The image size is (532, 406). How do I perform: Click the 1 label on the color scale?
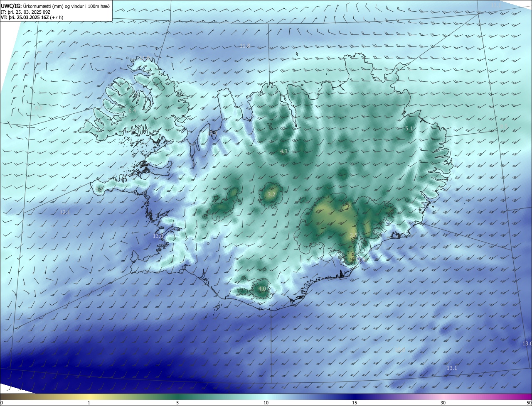(89, 403)
